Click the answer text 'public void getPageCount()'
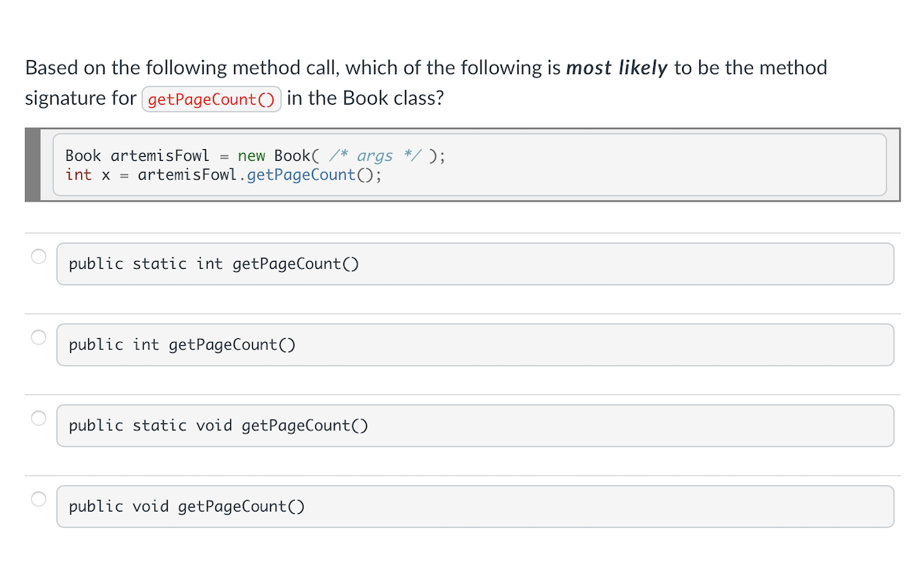The height and width of the screenshot is (578, 924). 187,506
